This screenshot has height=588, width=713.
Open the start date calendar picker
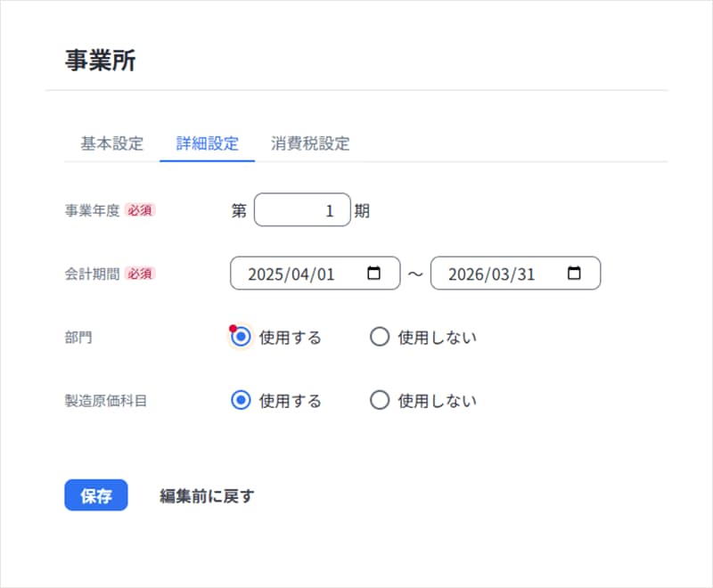[x=374, y=274]
